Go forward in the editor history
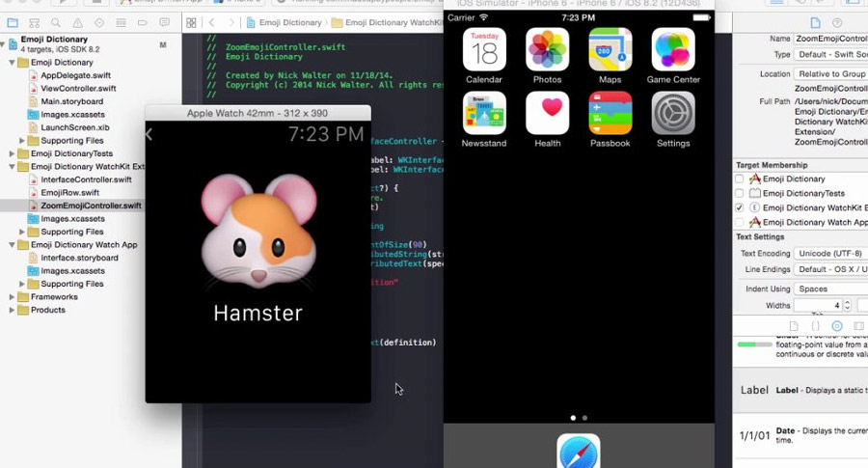868x468 pixels. [x=231, y=23]
